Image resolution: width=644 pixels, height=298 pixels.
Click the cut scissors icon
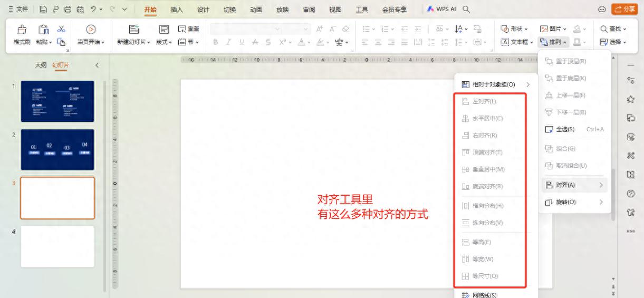coord(61,30)
